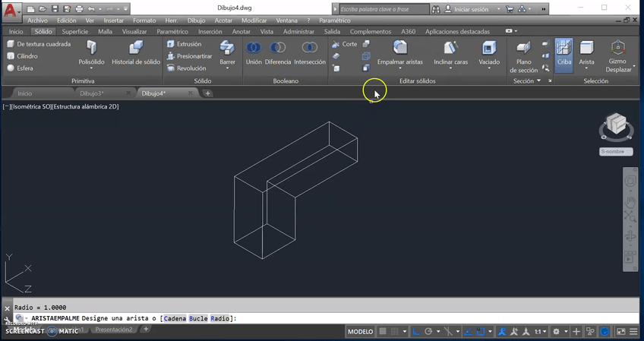Click the Plano de sección icon
Image resolution: width=644 pixels, height=341 pixels.
[x=523, y=48]
